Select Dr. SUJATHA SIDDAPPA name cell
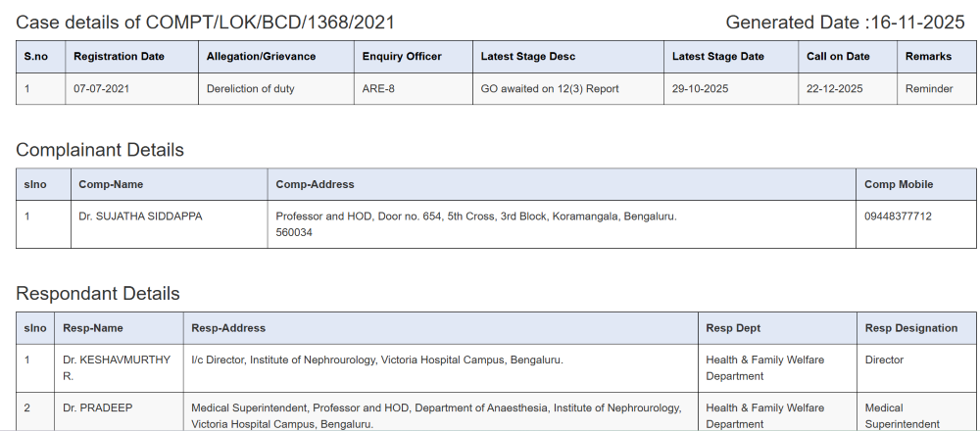The height and width of the screenshot is (431, 980). (x=140, y=215)
